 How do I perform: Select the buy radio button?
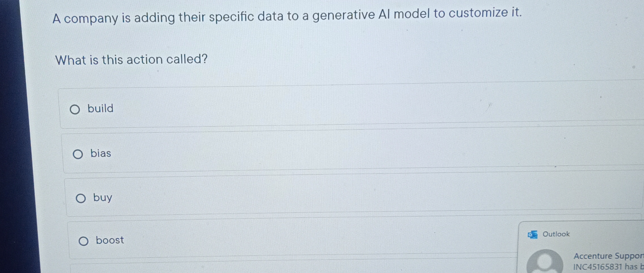80,198
